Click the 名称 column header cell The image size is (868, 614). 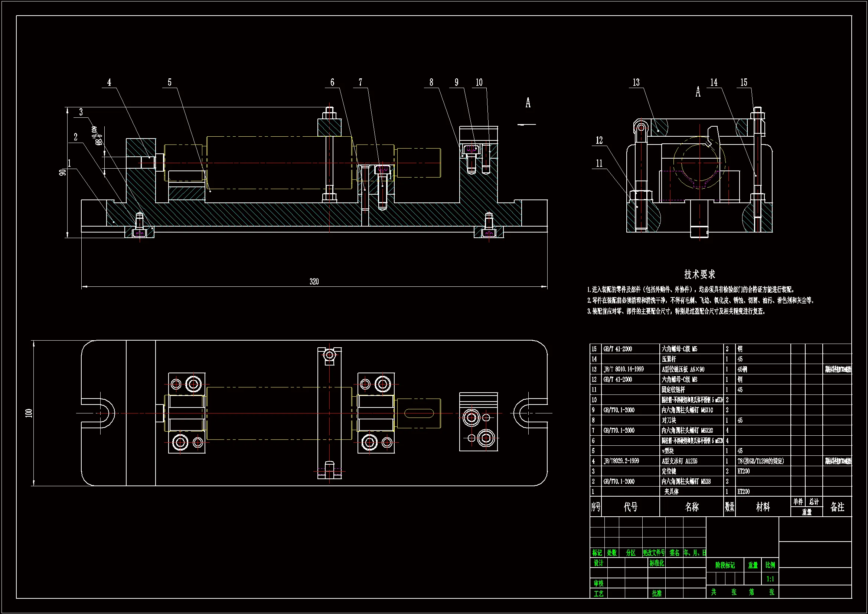coord(691,507)
